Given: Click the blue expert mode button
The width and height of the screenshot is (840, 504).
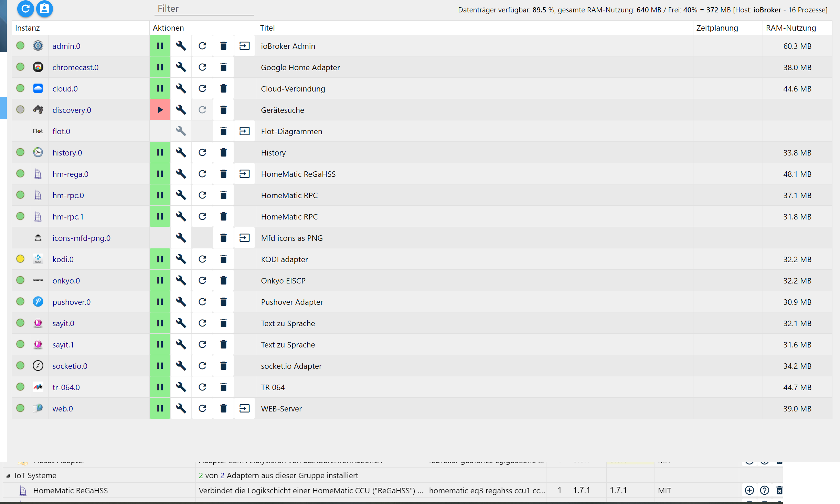Looking at the screenshot, I should [x=45, y=9].
